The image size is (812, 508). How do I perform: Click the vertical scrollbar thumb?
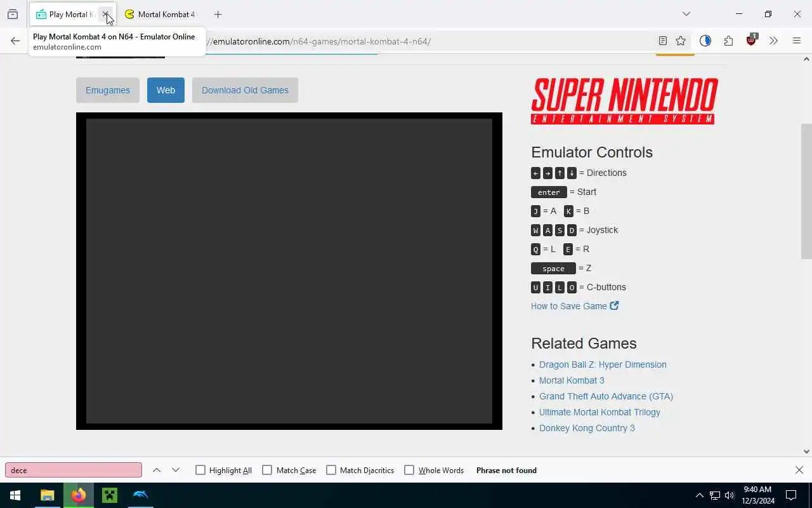tap(806, 191)
